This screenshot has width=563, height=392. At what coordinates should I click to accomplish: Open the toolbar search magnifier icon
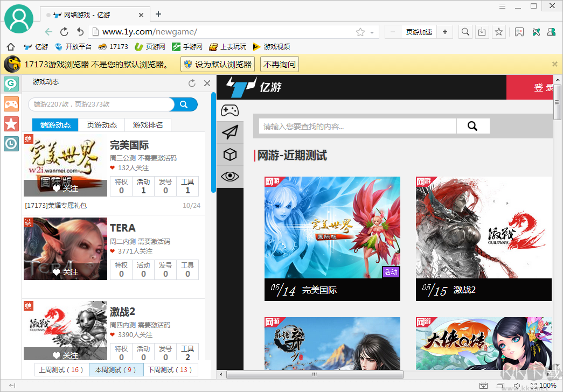[x=465, y=32]
